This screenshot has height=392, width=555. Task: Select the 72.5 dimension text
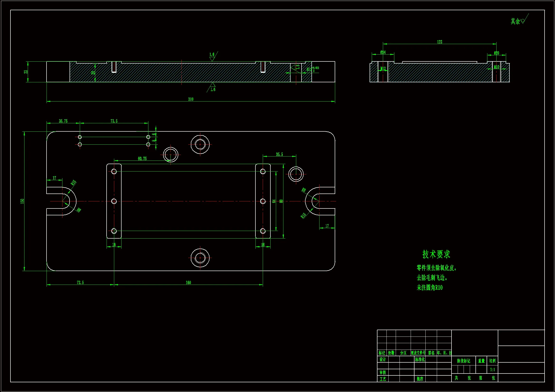tap(80, 283)
